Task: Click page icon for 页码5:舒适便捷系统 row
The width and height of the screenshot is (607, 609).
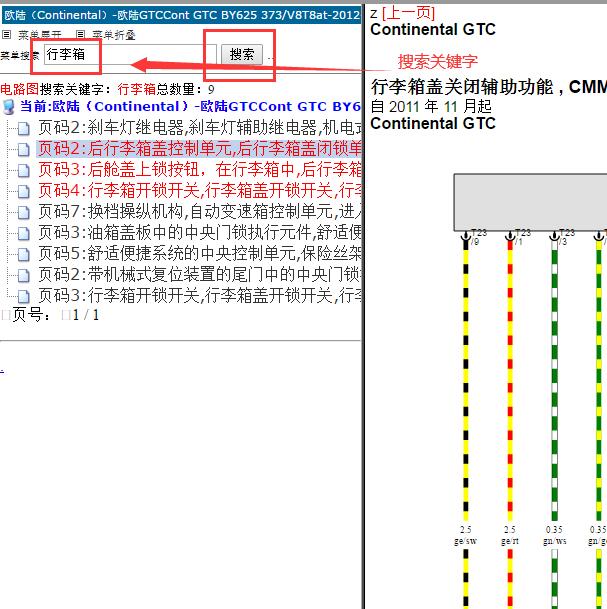Action: click(23, 254)
